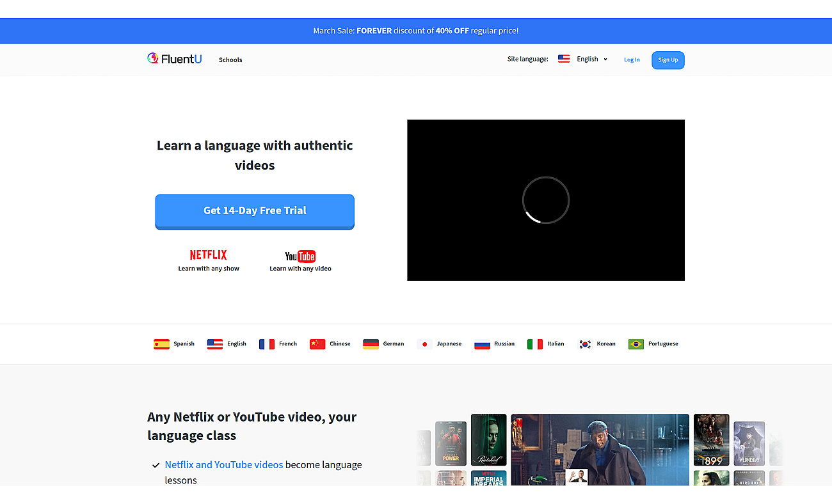The width and height of the screenshot is (832, 504).
Task: Click the Wednesday poster thumbnail
Action: tap(749, 443)
